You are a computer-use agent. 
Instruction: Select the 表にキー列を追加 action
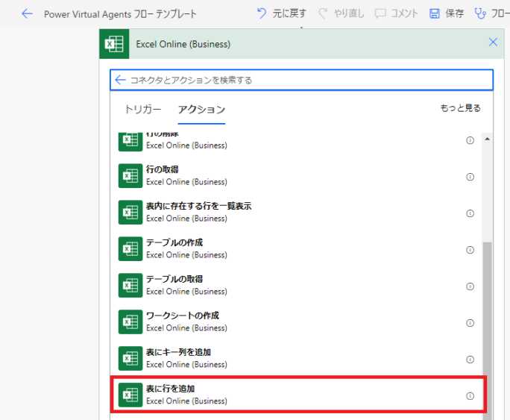(x=296, y=358)
